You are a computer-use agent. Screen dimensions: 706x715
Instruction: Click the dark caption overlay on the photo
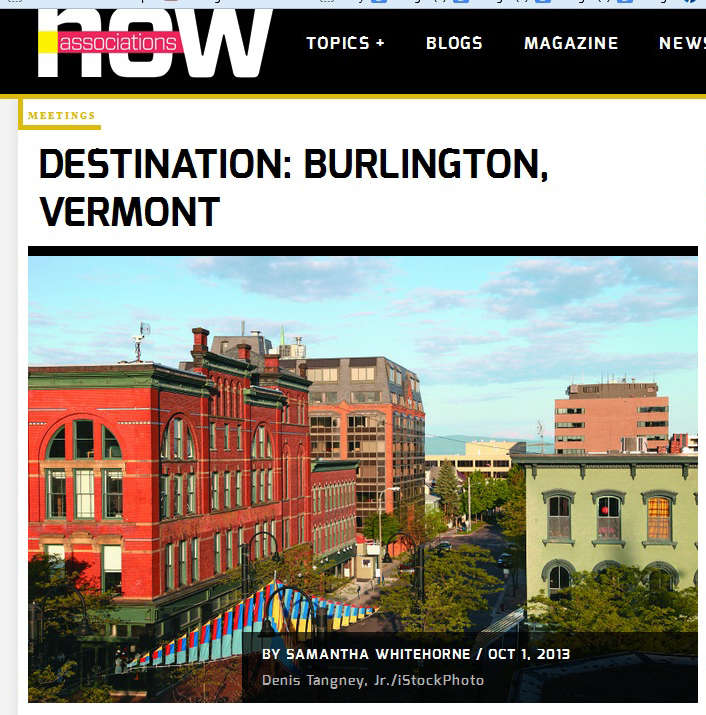[470, 667]
